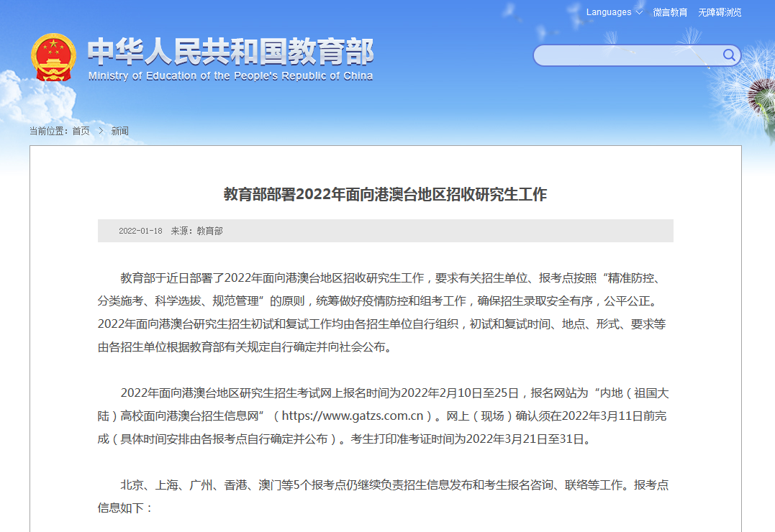Open the 微言教育 link
The image size is (775, 532).
coord(670,12)
